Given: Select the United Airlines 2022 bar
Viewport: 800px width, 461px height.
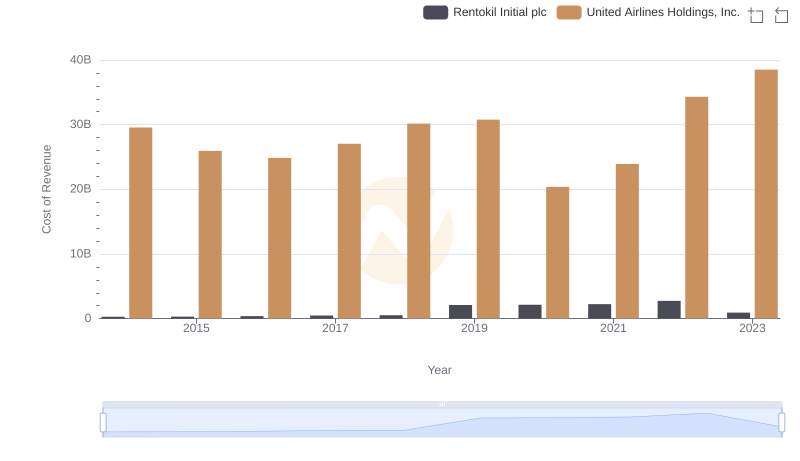Looking at the screenshot, I should (697, 208).
